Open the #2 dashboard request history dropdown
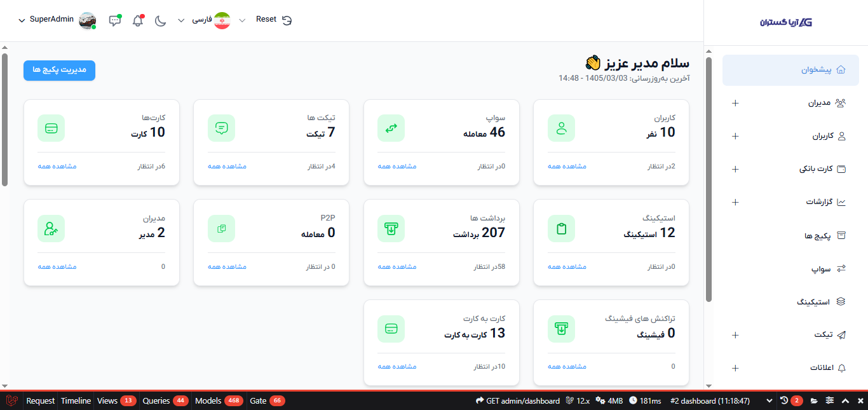Viewport: 868px width, 410px height. point(721,401)
